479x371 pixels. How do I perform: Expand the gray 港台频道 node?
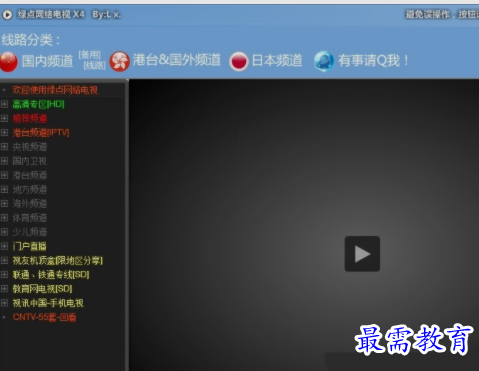coord(4,175)
